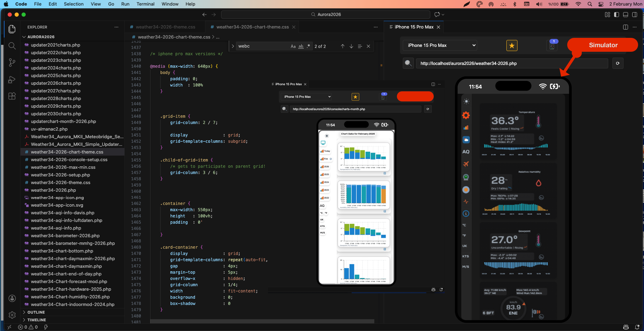
Task: Reload the simulator page
Action: (618, 63)
